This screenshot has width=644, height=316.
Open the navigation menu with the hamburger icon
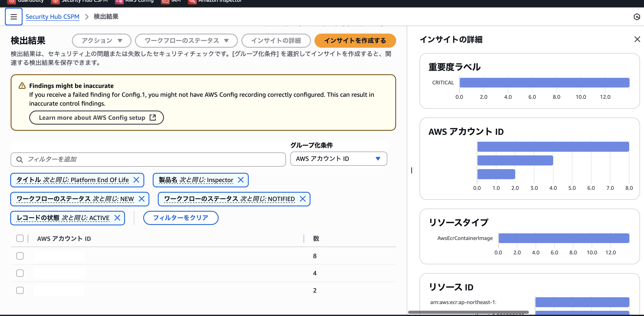pos(13,17)
